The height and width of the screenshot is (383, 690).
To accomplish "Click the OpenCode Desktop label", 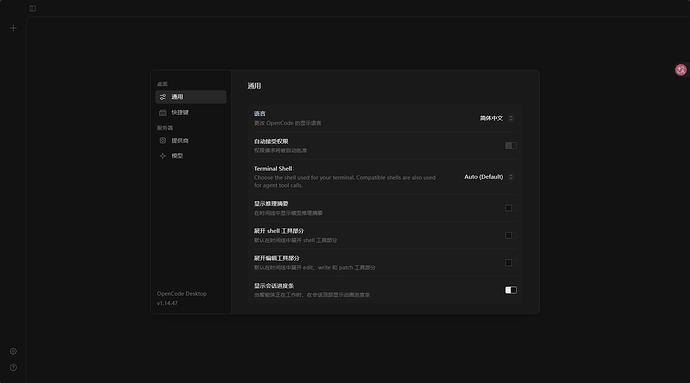I will [x=182, y=294].
